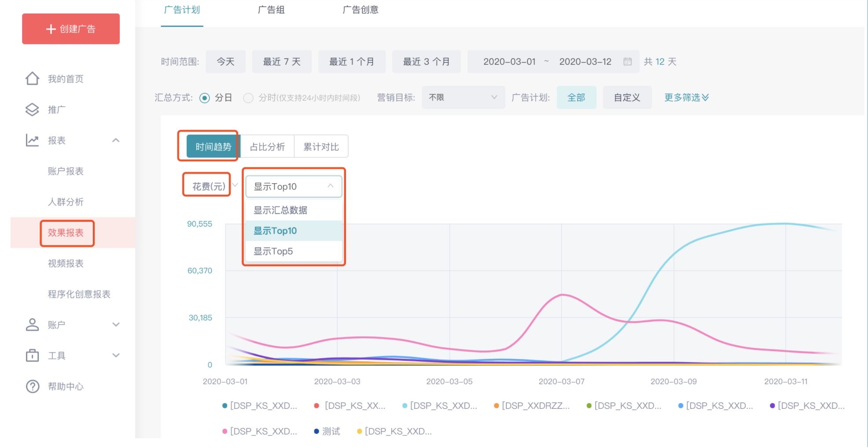Click the orange DSP_XXDRZZ legend color dot
Image resolution: width=868 pixels, height=448 pixels.
click(497, 406)
